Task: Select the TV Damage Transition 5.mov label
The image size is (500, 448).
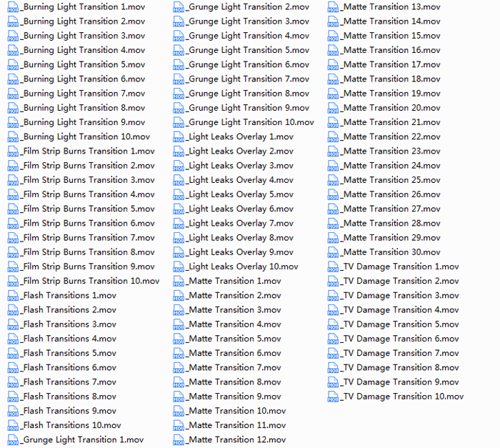Action: click(400, 324)
